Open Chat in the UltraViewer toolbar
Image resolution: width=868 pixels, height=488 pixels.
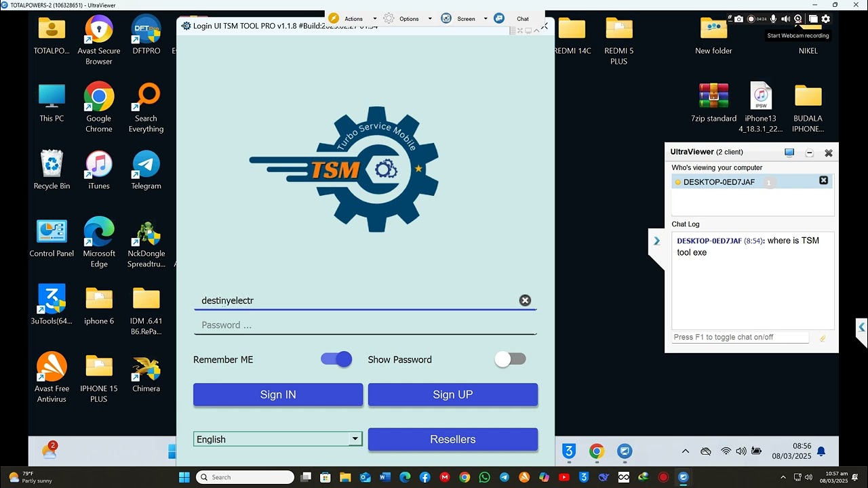pyautogui.click(x=522, y=19)
